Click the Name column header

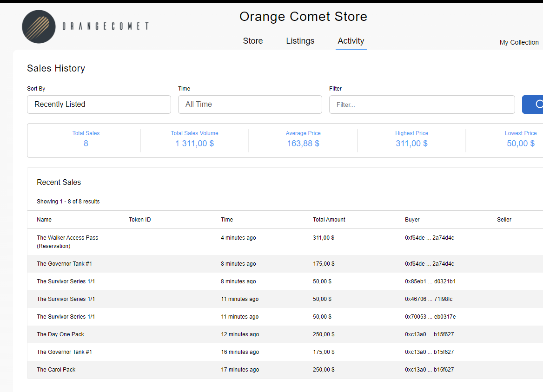click(x=44, y=219)
